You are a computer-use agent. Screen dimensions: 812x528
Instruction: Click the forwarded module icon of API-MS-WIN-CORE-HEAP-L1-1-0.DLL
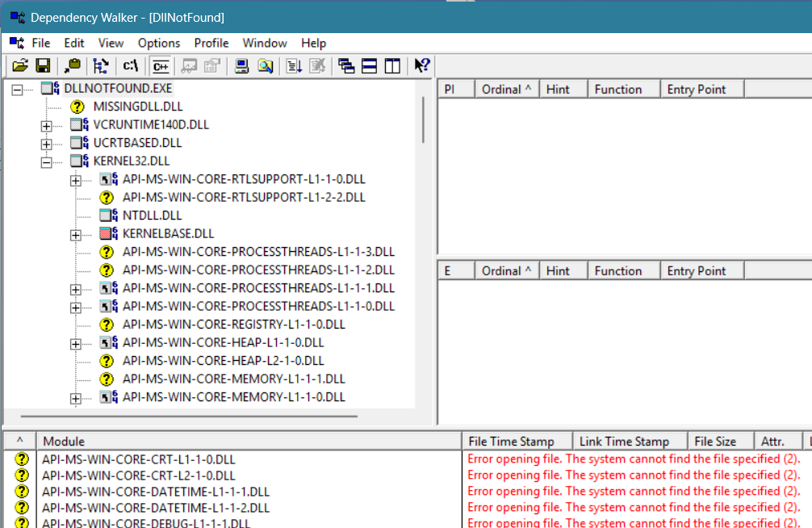[x=108, y=342]
